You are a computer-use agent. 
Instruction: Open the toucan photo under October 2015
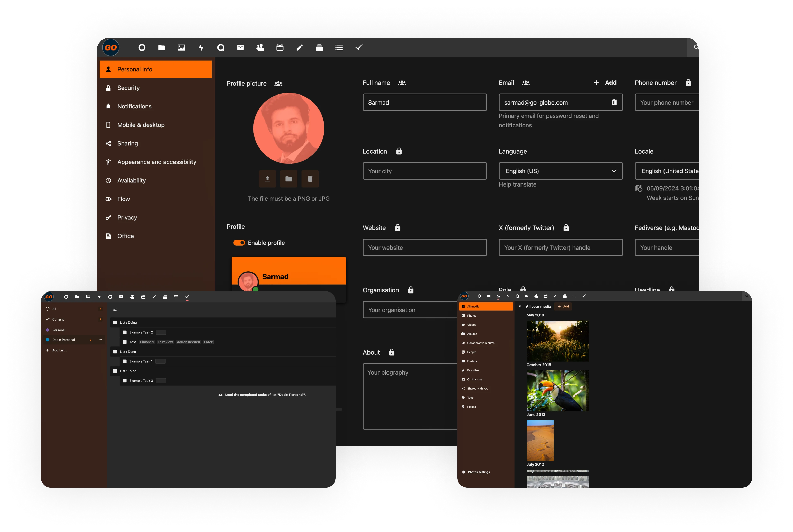558,390
